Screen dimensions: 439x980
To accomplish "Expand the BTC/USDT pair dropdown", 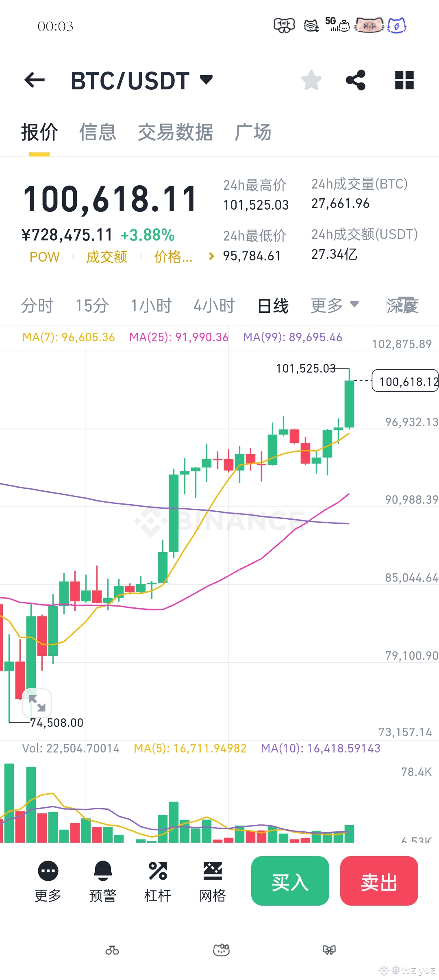I will click(206, 80).
